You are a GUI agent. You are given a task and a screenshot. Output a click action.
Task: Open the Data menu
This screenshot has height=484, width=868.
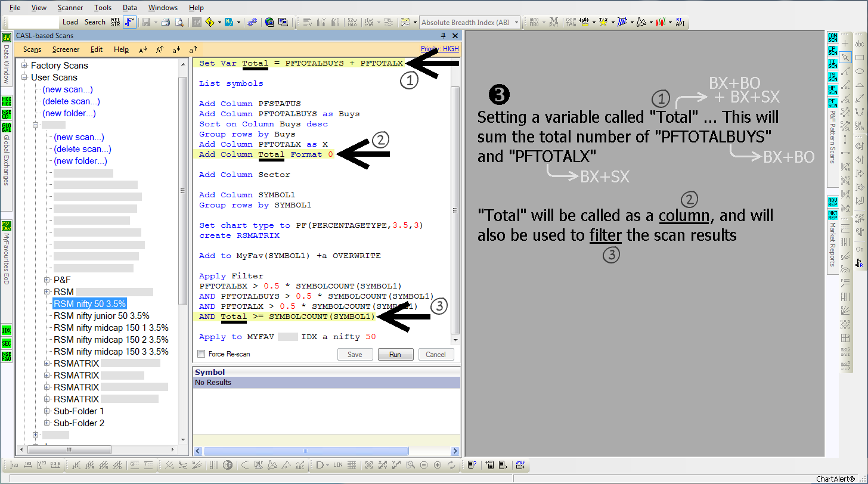click(130, 8)
